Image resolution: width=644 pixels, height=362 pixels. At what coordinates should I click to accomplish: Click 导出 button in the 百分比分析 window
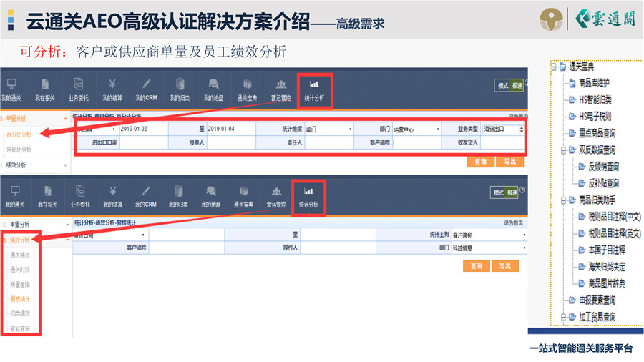click(510, 162)
